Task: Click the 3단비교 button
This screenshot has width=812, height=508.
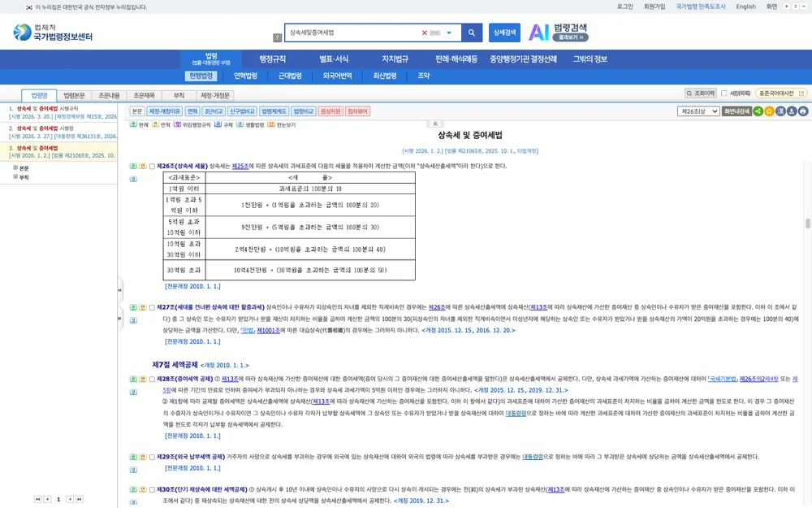Action: [214, 111]
